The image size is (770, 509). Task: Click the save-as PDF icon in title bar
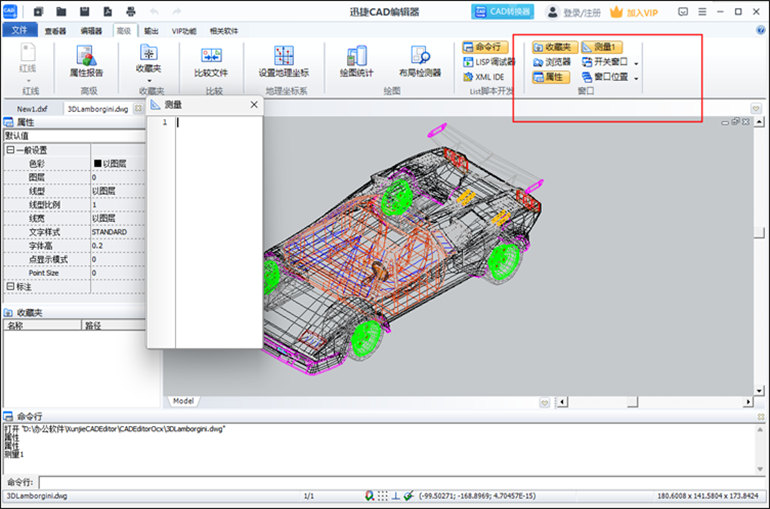coord(108,11)
